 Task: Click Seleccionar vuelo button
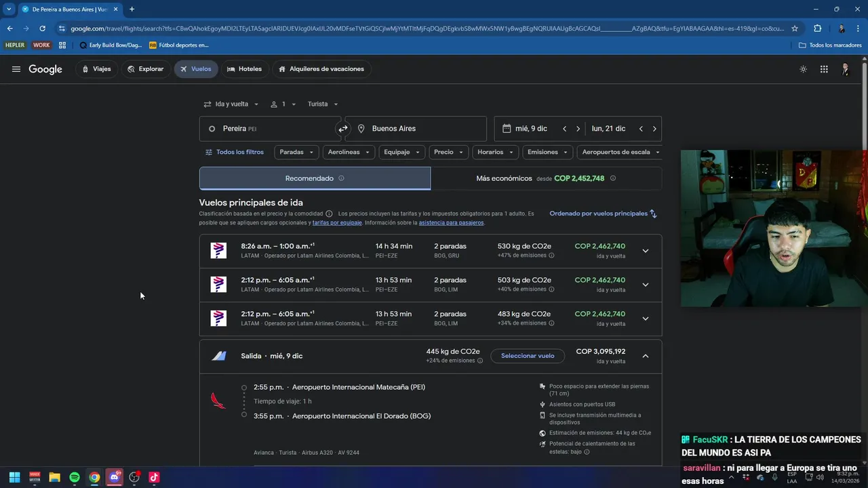[528, 356]
